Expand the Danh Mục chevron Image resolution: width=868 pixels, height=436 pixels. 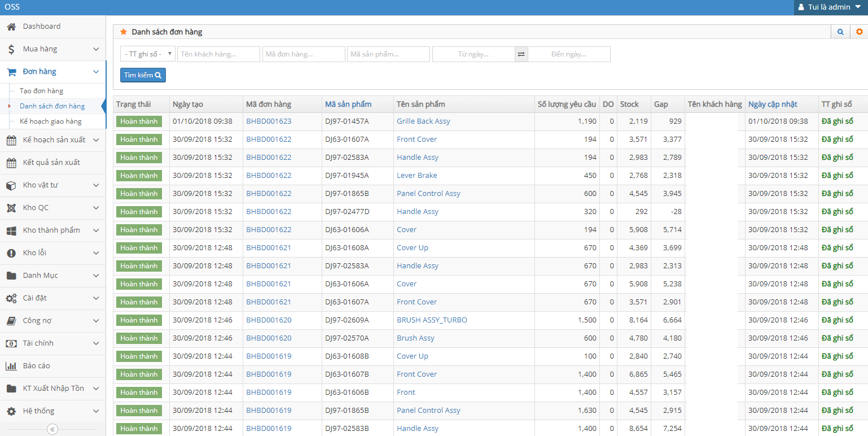pyautogui.click(x=96, y=276)
